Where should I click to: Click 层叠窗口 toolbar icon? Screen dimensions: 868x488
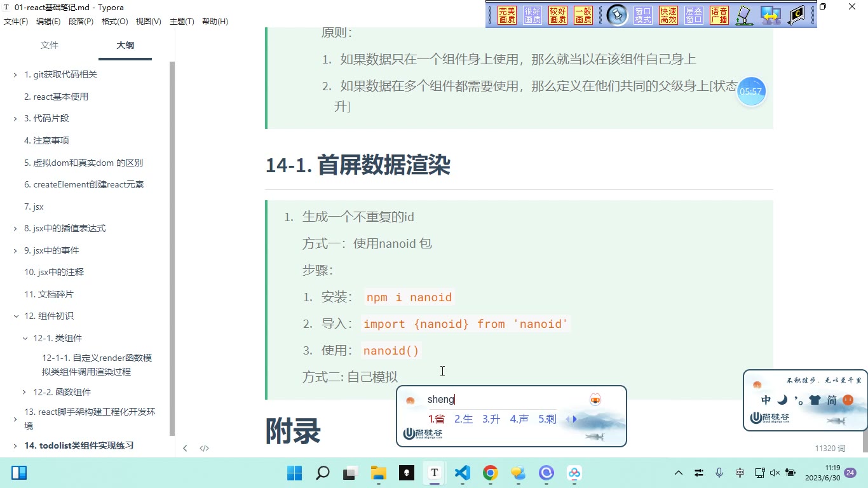tap(694, 15)
